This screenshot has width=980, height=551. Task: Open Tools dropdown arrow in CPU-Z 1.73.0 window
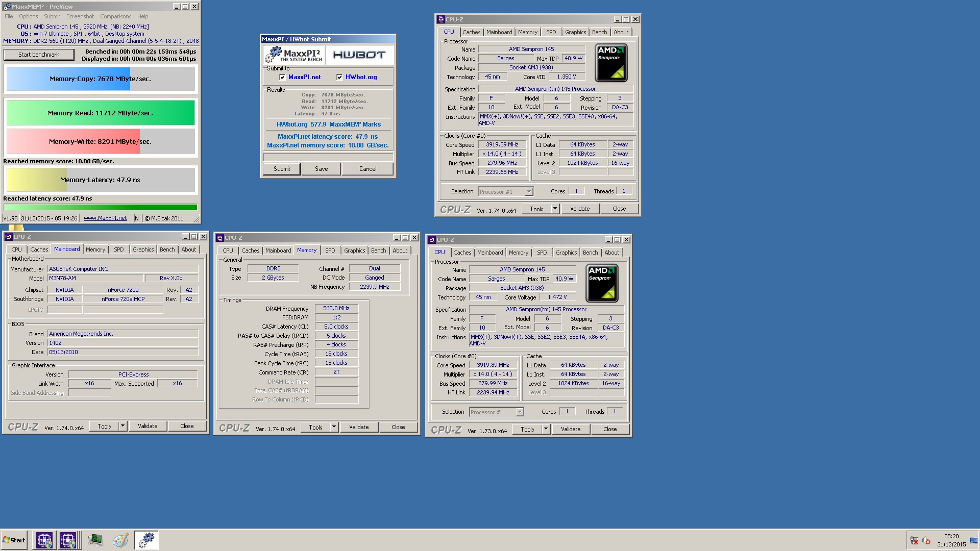(546, 429)
